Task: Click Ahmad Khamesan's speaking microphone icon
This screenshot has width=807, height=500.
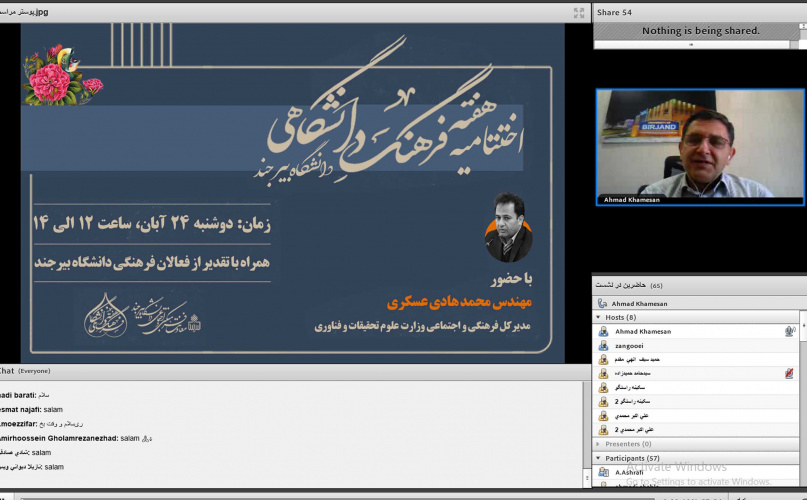Action: point(790,332)
